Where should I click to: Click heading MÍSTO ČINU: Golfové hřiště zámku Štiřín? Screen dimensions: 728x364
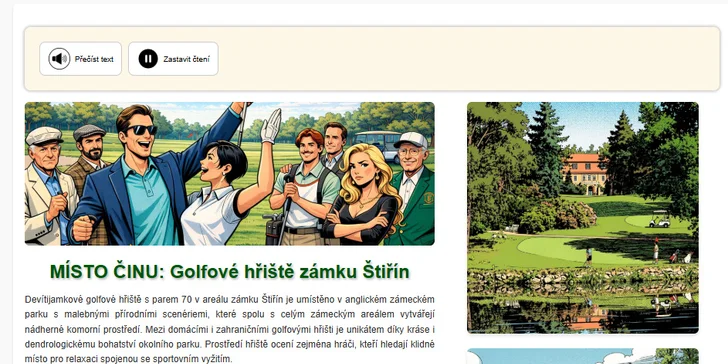[x=230, y=272]
